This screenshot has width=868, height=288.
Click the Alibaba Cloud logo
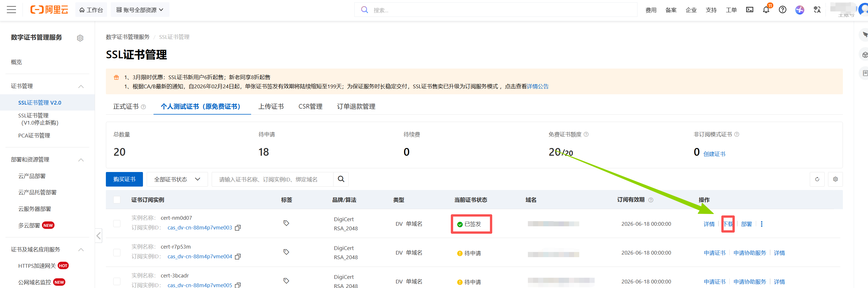click(49, 10)
